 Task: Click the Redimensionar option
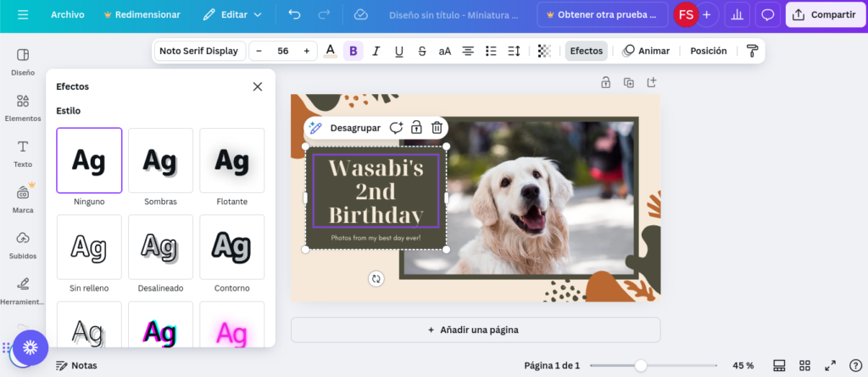click(142, 15)
